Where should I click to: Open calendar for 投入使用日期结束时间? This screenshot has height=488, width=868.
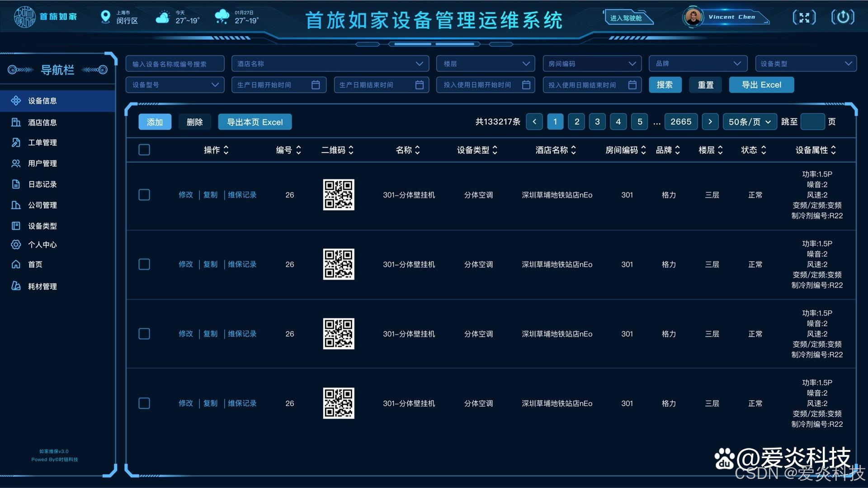pyautogui.click(x=632, y=84)
